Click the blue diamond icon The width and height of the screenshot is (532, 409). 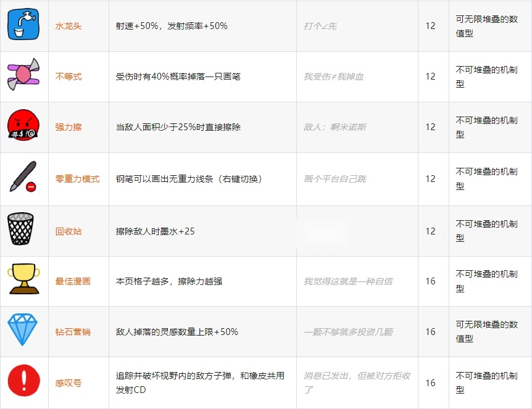pyautogui.click(x=23, y=331)
